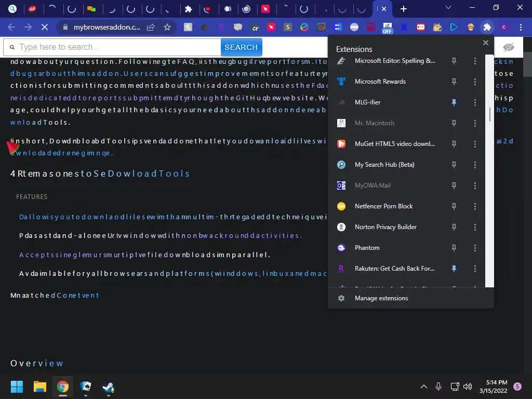Click the address bar URL mybrowseraddon
The image size is (532, 399).
(107, 27)
